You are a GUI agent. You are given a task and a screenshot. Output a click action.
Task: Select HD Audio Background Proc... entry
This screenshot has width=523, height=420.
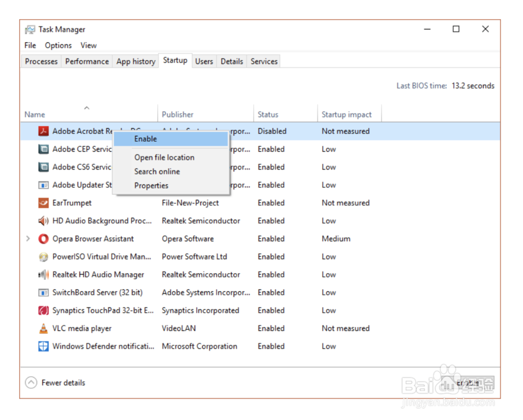pyautogui.click(x=102, y=221)
